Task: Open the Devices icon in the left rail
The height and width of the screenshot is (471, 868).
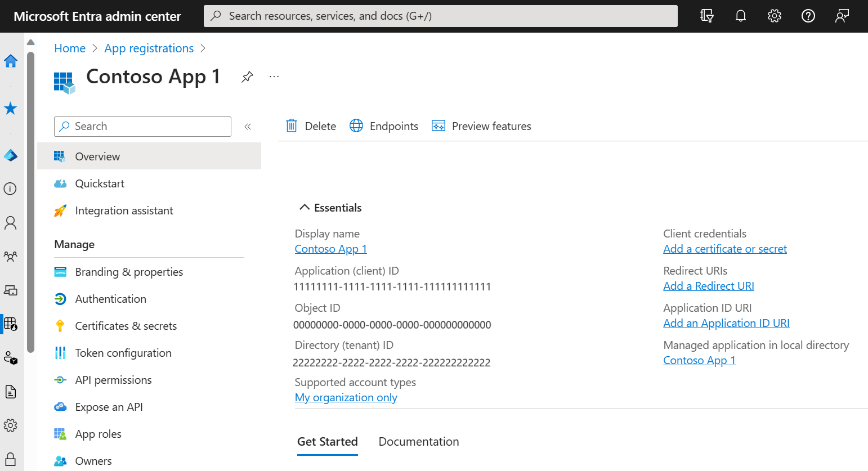Action: [10, 290]
